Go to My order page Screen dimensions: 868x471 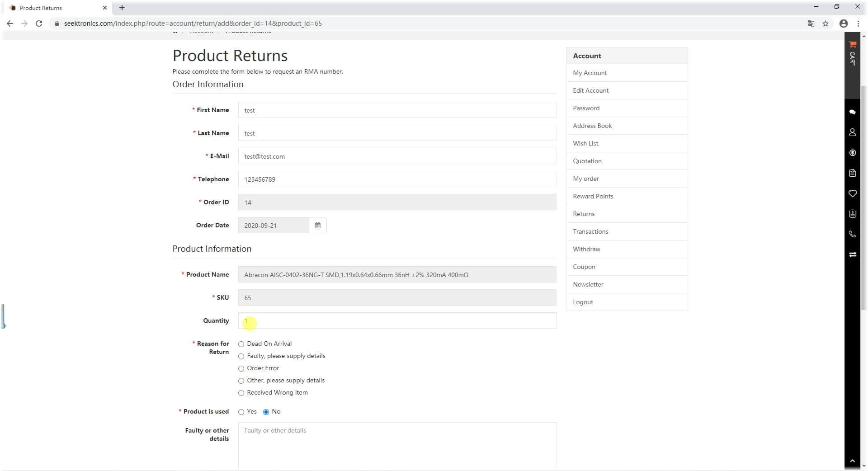pyautogui.click(x=627, y=179)
